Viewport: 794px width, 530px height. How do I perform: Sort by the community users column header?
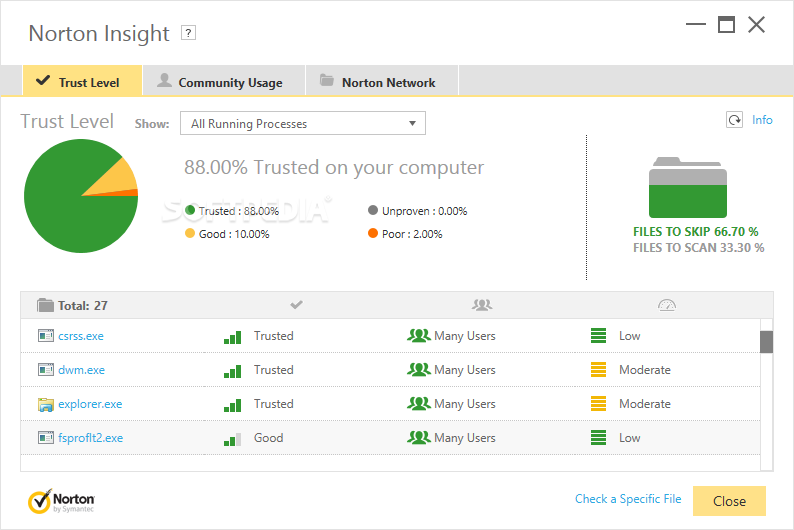click(482, 305)
